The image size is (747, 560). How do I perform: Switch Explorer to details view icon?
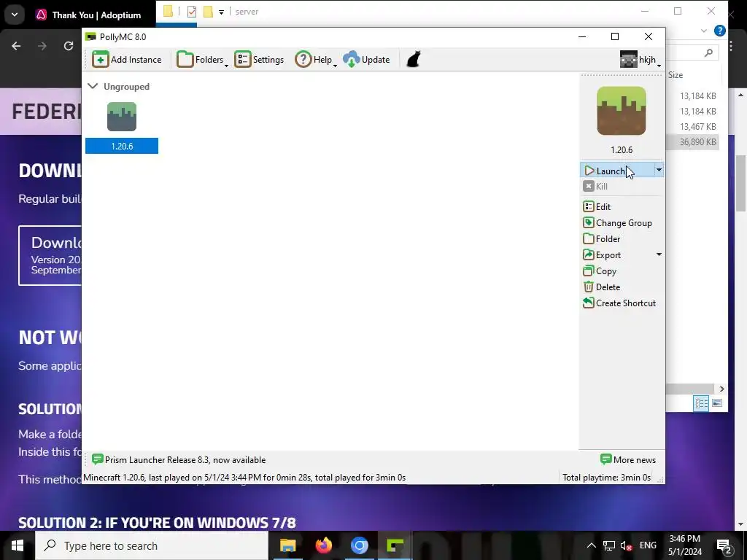701,403
